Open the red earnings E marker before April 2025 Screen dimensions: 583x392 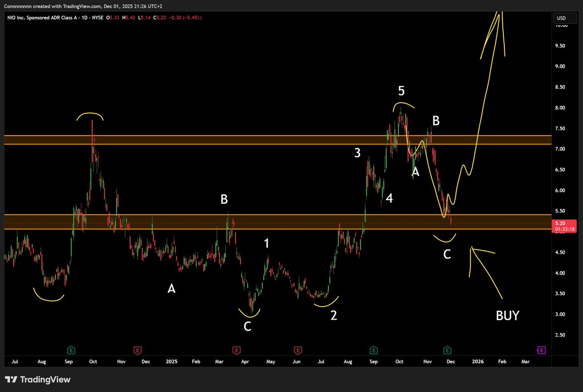point(236,350)
